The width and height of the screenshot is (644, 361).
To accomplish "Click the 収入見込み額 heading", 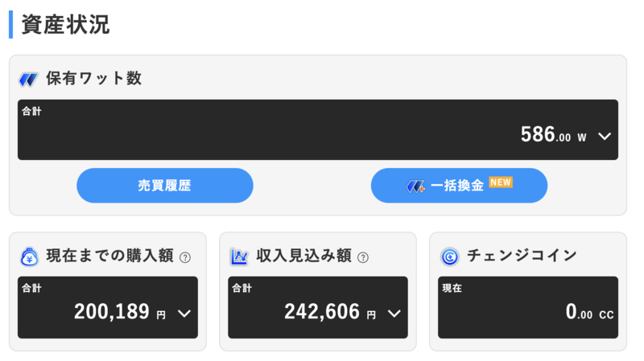I will coord(304,256).
